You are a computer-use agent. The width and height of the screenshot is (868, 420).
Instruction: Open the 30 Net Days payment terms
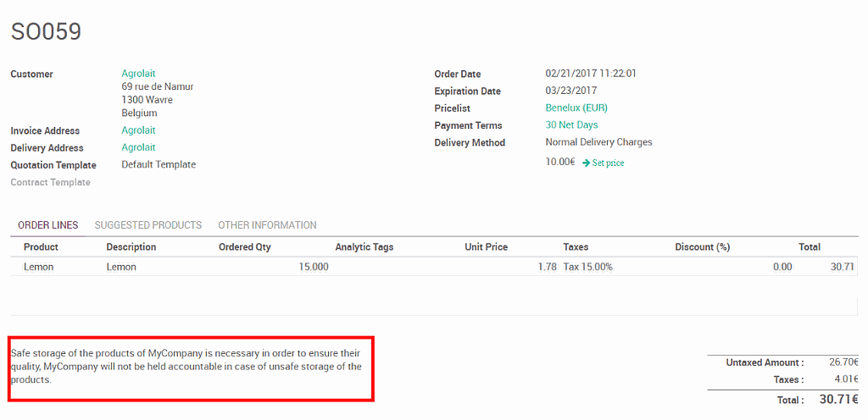point(571,125)
